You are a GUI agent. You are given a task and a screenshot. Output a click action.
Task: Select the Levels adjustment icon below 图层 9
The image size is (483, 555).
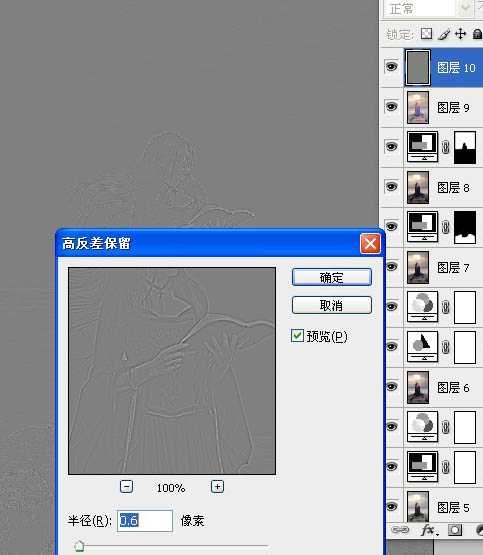(422, 147)
